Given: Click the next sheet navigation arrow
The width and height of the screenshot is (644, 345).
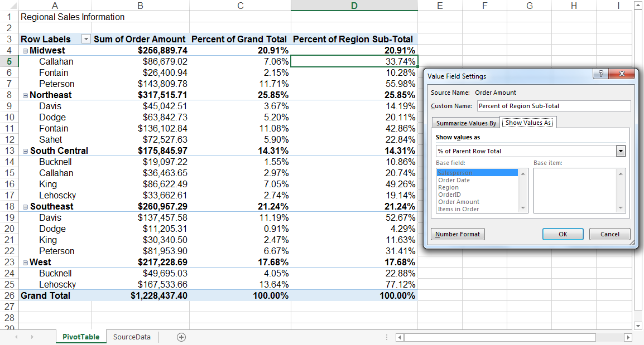Looking at the screenshot, I should [32, 337].
